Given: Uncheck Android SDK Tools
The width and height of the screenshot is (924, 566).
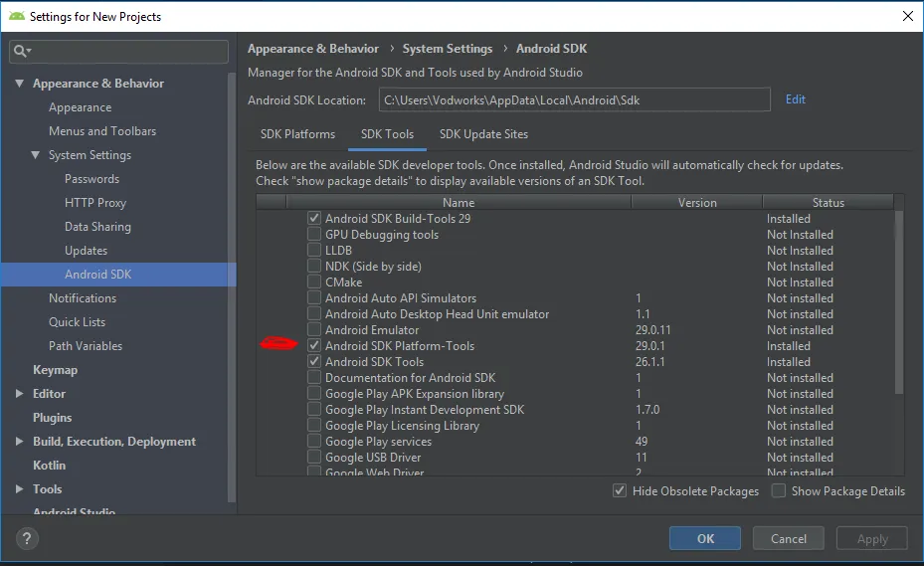Looking at the screenshot, I should coord(314,361).
